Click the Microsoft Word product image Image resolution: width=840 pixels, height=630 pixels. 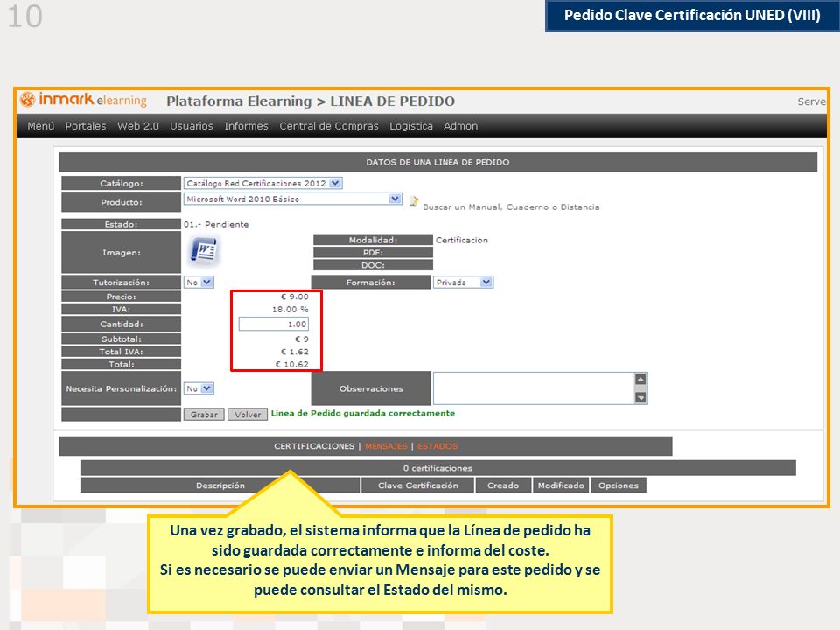(203, 251)
